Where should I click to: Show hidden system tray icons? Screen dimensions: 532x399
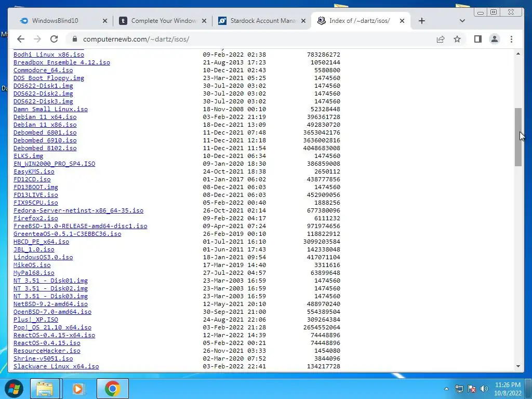coord(446,389)
